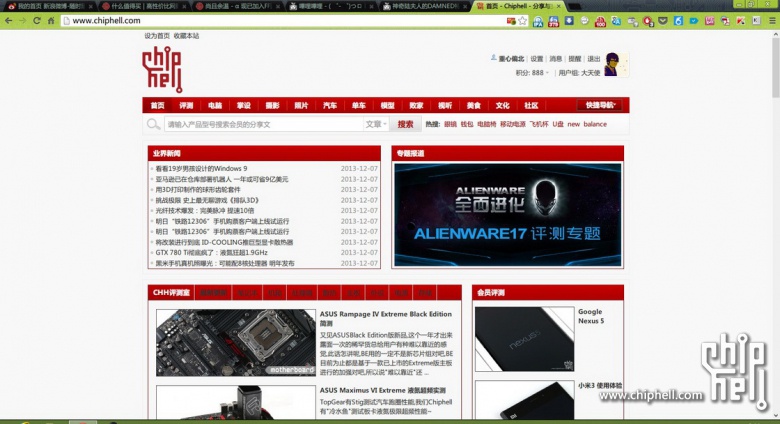Open the user avatar image

tap(616, 65)
